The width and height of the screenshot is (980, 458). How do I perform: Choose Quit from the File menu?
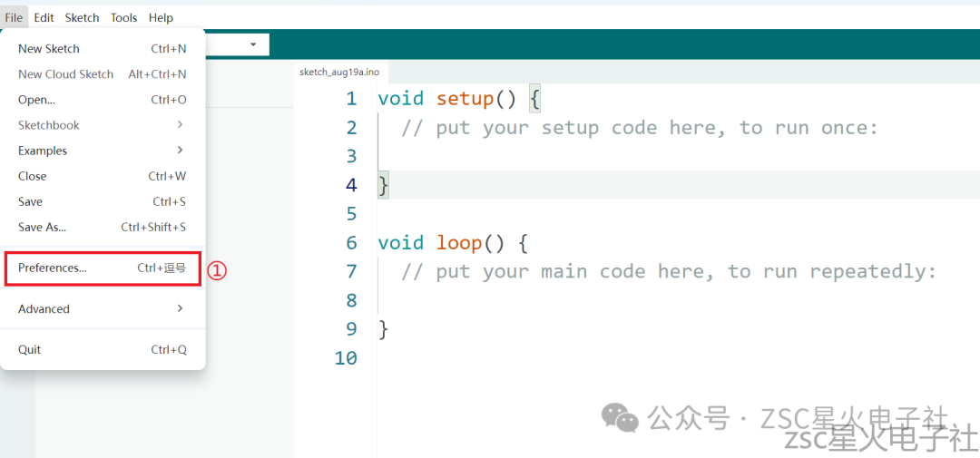103,350
